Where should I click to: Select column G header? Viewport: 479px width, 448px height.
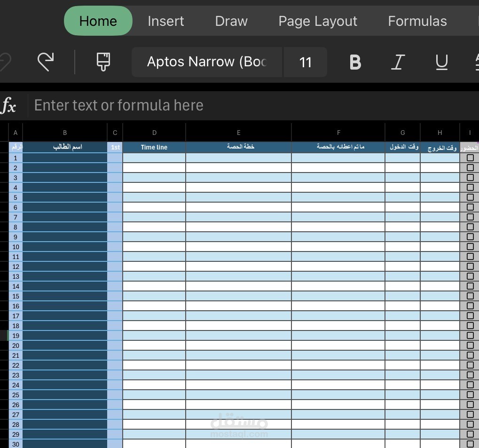tap(403, 133)
